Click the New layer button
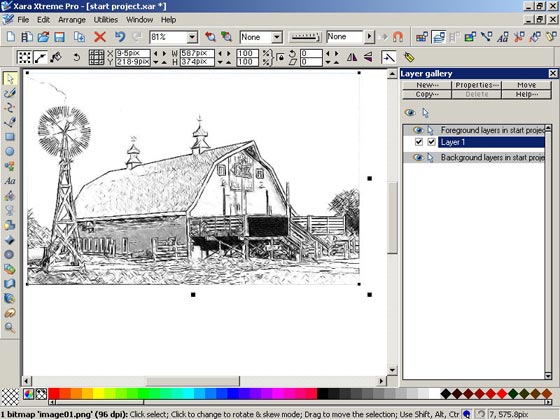The width and height of the screenshot is (560, 420). (x=427, y=85)
